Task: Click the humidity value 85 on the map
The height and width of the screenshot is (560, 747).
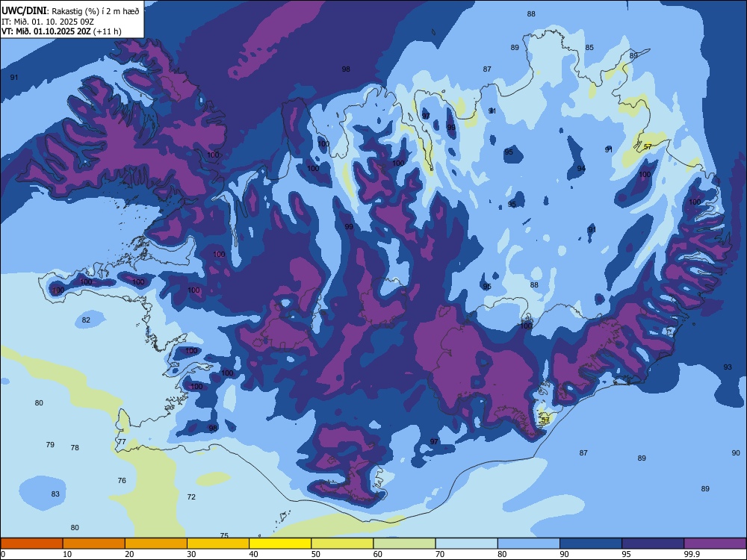Action: (x=589, y=47)
